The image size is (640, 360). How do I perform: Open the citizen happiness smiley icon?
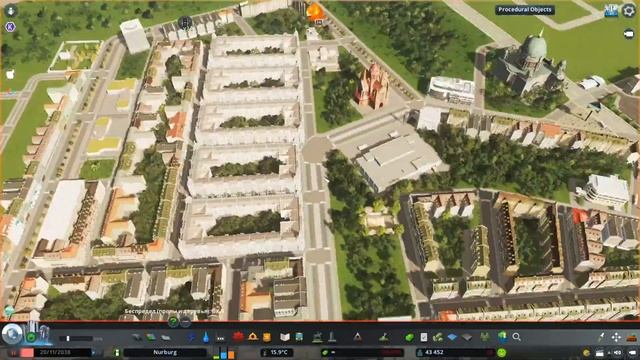click(x=502, y=353)
